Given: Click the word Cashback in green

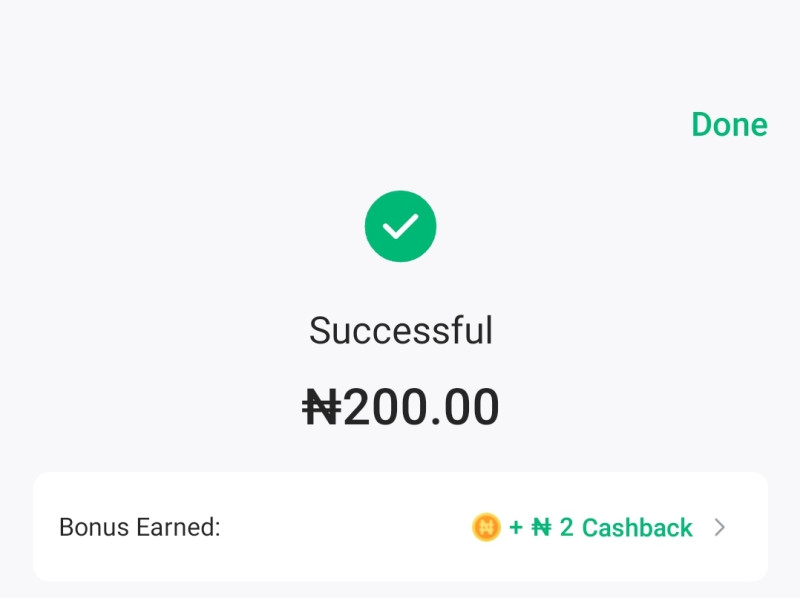Looking at the screenshot, I should point(637,527).
